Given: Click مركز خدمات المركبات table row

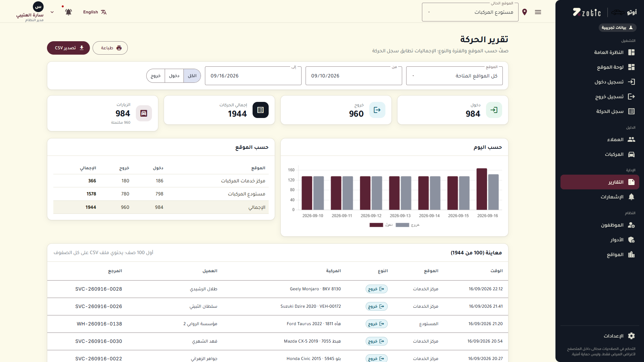Looking at the screenshot, I should pyautogui.click(x=161, y=181).
